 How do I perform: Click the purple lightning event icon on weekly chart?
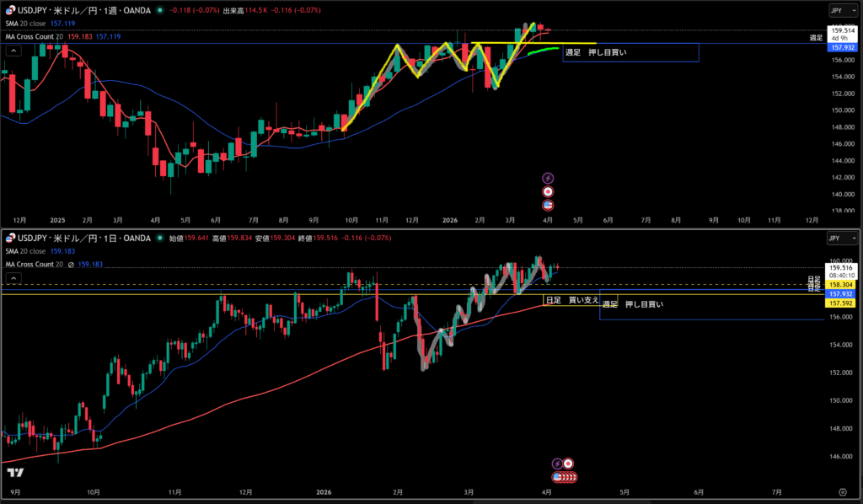pyautogui.click(x=549, y=179)
